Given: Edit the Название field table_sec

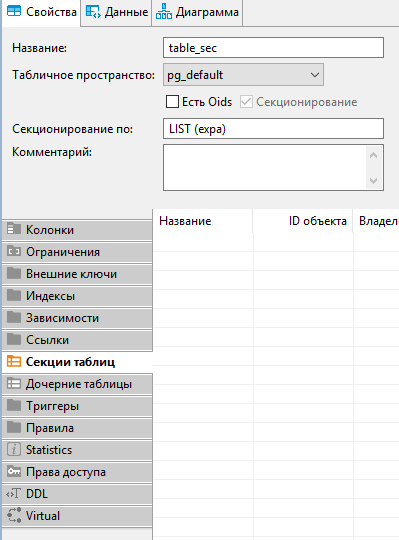Looking at the screenshot, I should click(273, 48).
